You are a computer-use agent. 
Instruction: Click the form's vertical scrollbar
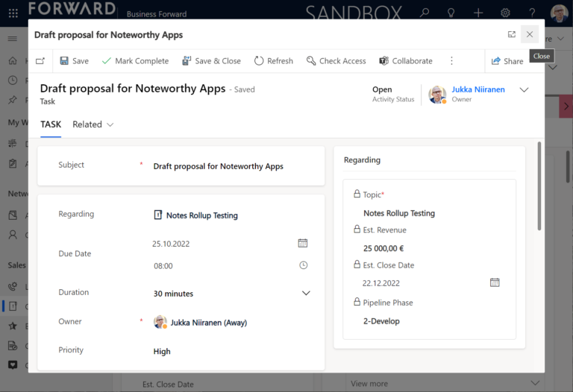point(539,186)
